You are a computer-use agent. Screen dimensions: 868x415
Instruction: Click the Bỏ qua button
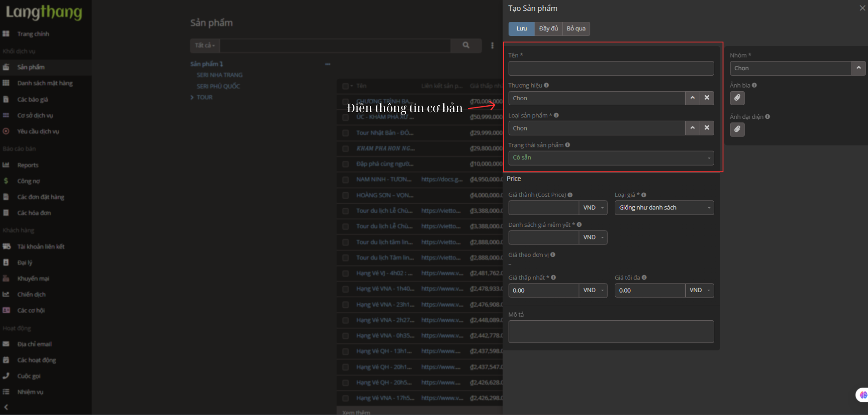576,29
